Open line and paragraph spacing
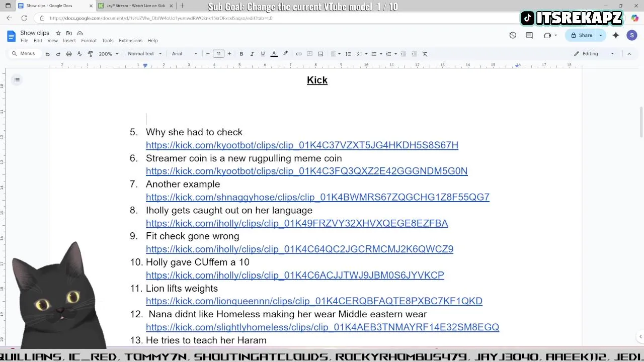The image size is (644, 362). (x=348, y=54)
